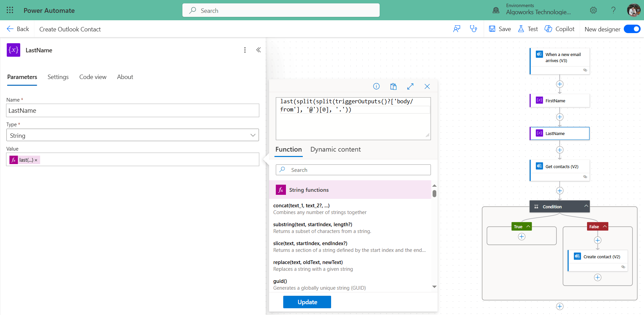Add step after LastName node
Screen dimensions: 644x315
pyautogui.click(x=560, y=150)
